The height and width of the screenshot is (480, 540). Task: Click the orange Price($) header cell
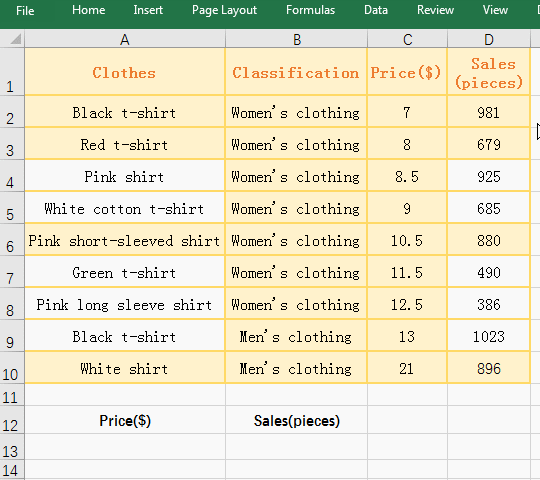(407, 72)
